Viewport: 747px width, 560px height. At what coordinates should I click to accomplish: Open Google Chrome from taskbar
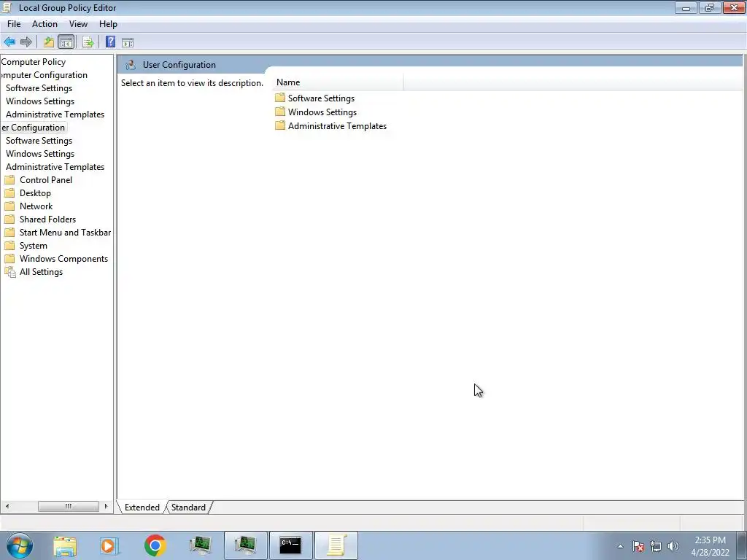click(x=155, y=545)
